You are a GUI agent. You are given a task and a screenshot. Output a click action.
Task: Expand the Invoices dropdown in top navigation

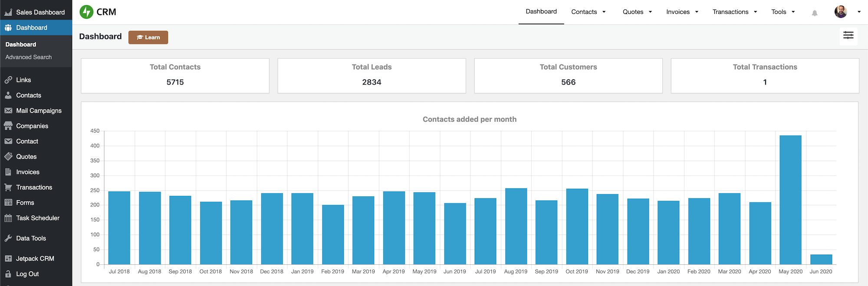[682, 12]
